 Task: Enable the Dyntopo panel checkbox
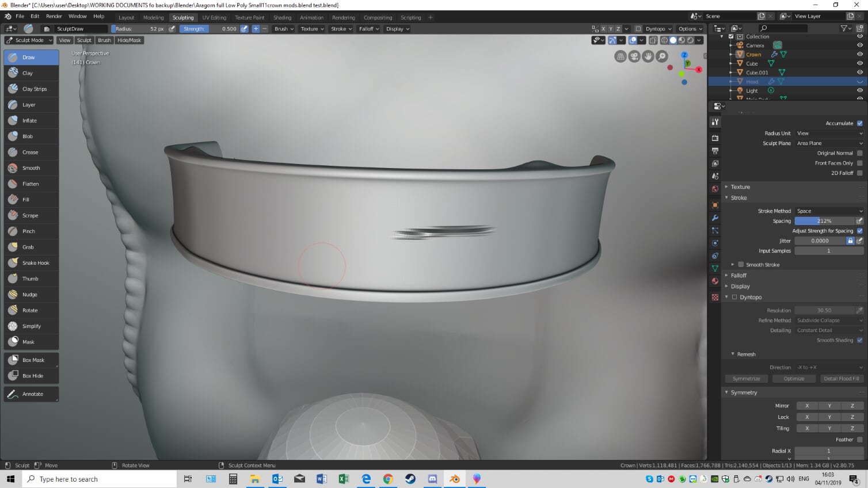(734, 298)
